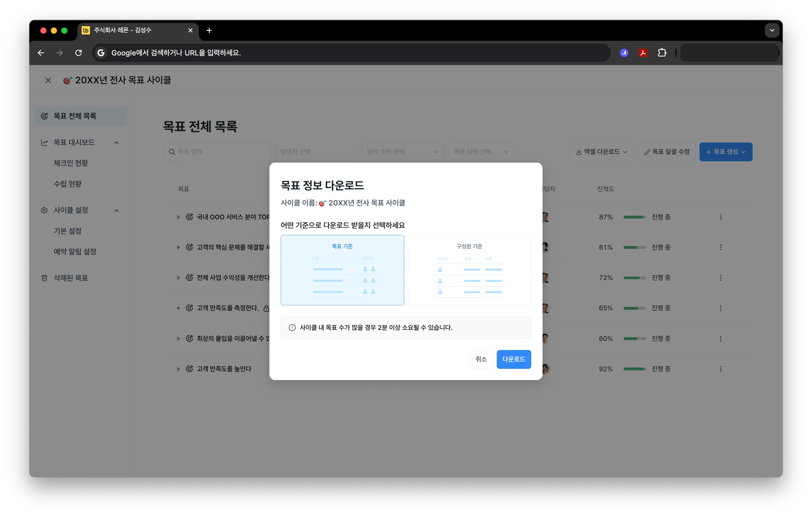
Task: Click the 목표 일괄 수정 button
Action: coord(667,152)
